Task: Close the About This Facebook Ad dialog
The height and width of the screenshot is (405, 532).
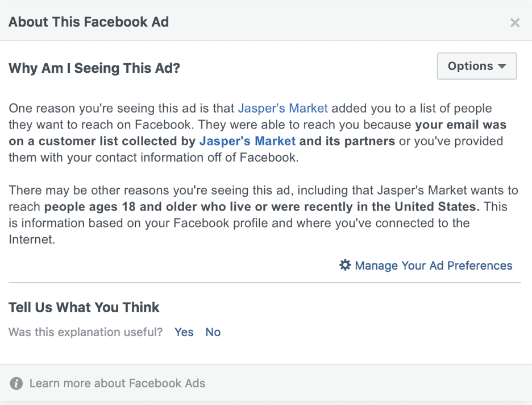Action: [515, 22]
